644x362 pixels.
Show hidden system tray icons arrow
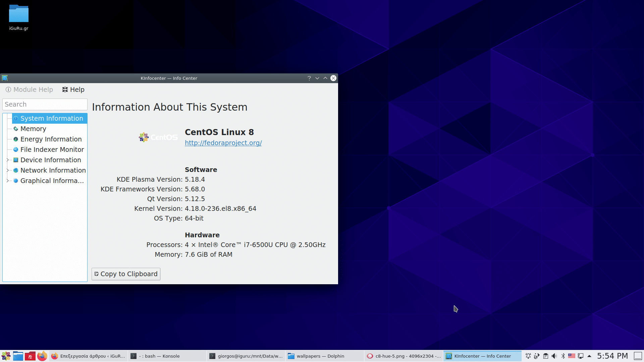click(589, 356)
